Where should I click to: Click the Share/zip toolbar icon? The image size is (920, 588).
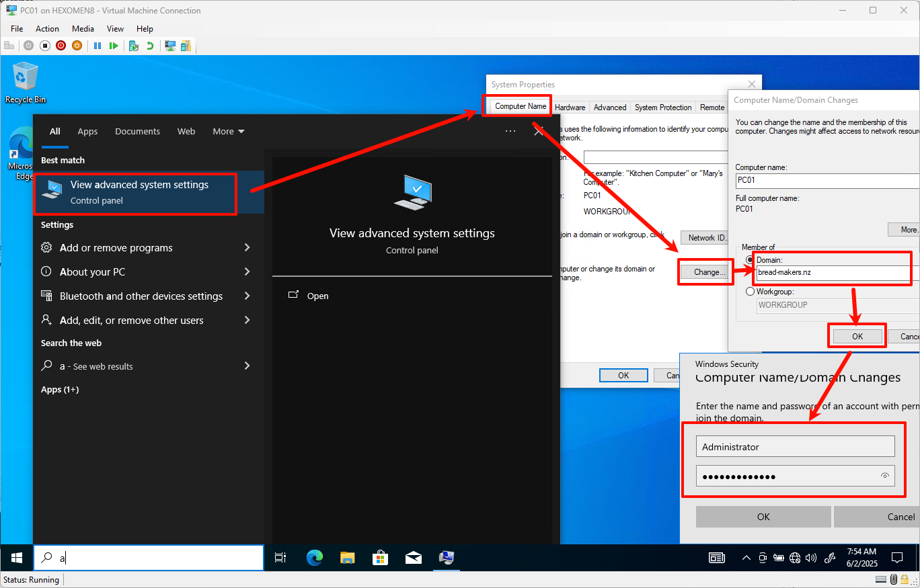[x=186, y=46]
